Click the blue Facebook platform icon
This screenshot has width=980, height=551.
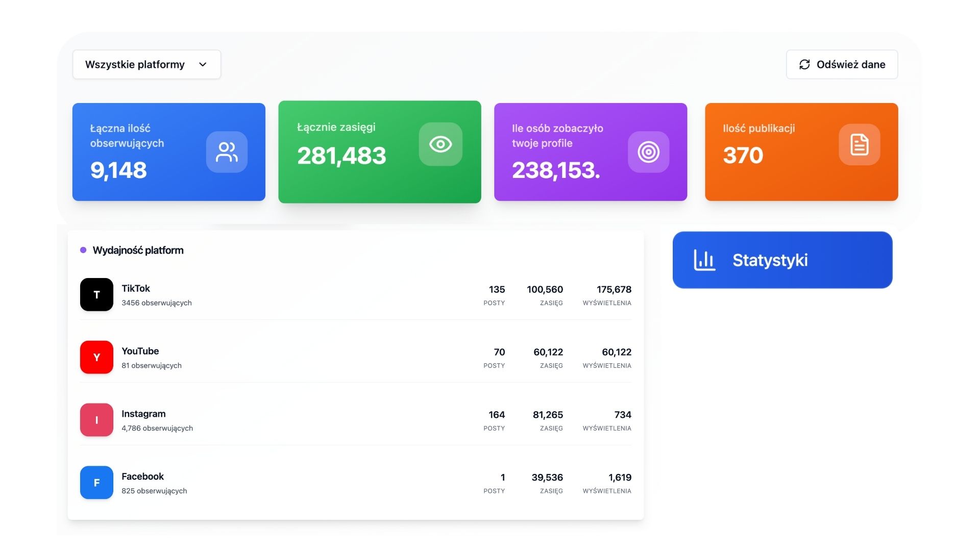pos(96,483)
